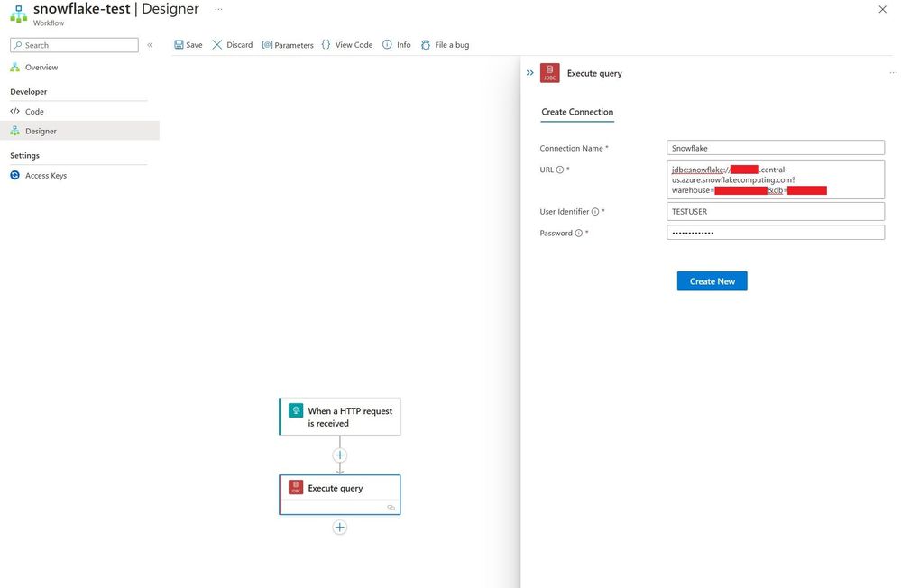The width and height of the screenshot is (901, 588).
Task: Open Access Keys settings
Action: tap(46, 175)
